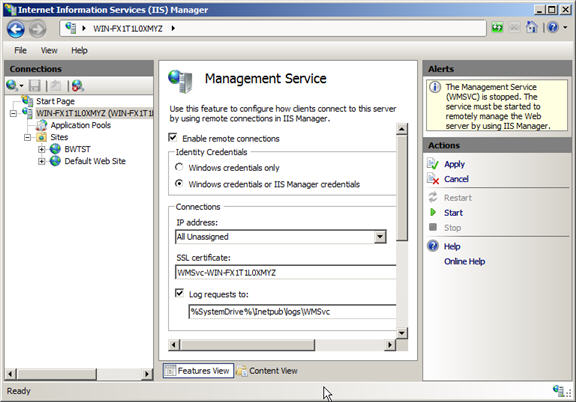This screenshot has width=576, height=402.
Task: Open Online Help link
Action: pos(465,261)
